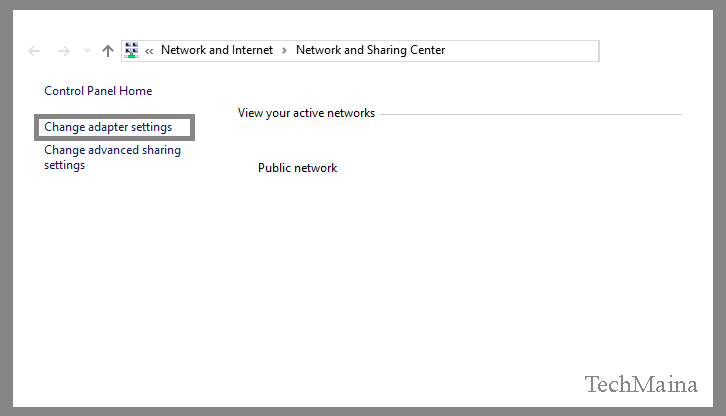Open Change advanced sharing settings
726x416 pixels.
click(113, 158)
